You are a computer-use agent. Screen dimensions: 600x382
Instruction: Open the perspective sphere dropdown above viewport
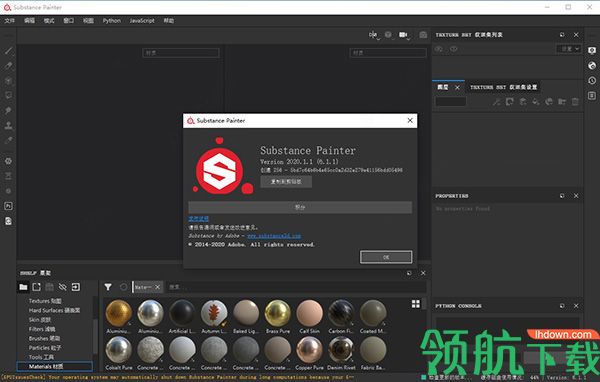[x=388, y=35]
